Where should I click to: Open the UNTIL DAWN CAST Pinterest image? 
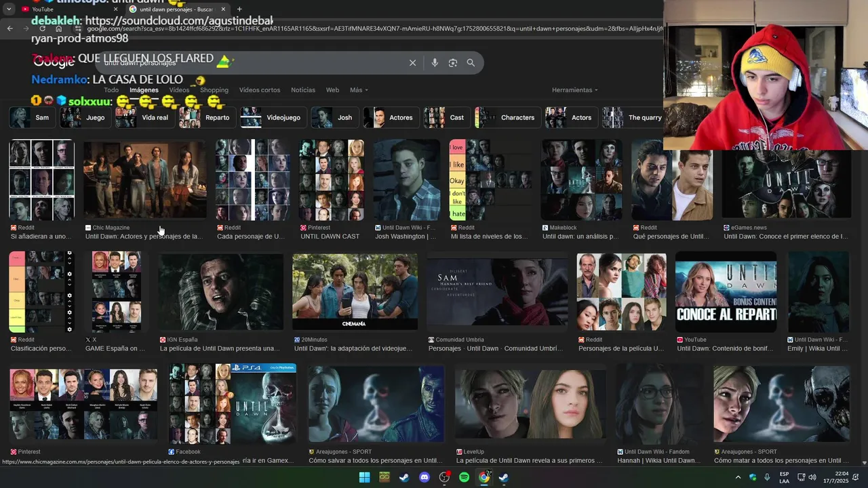332,180
